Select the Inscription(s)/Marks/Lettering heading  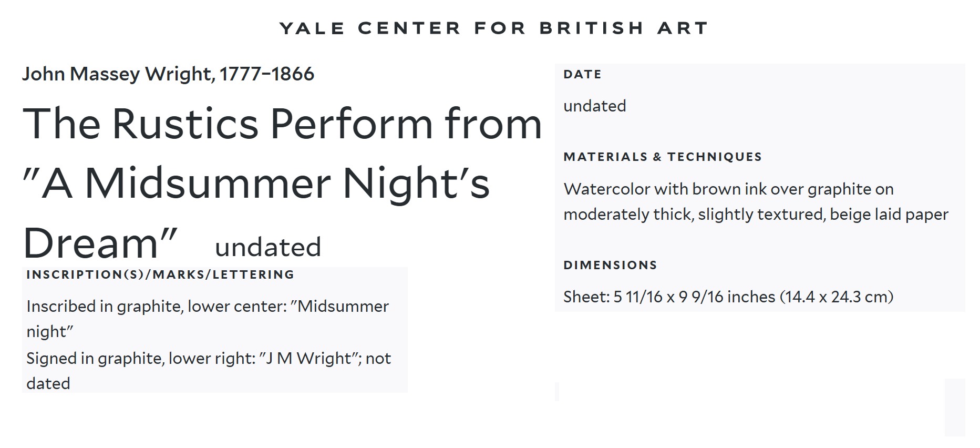tap(160, 274)
